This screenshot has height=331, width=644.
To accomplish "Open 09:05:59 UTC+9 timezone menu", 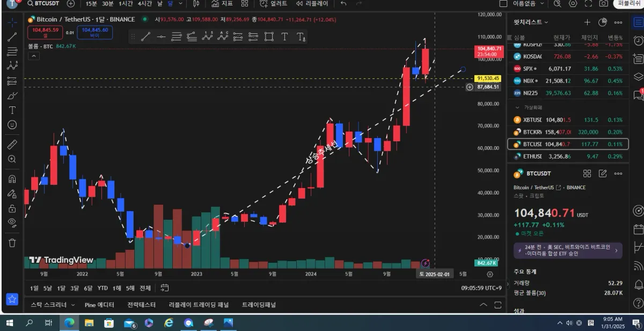I will (x=481, y=288).
